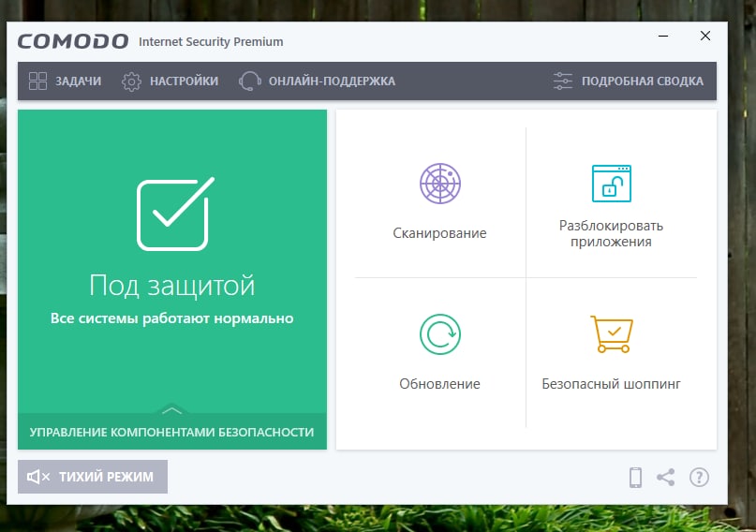Screen dimensions: 756x532
Task: Click the Сканирование text label
Action: (x=439, y=233)
